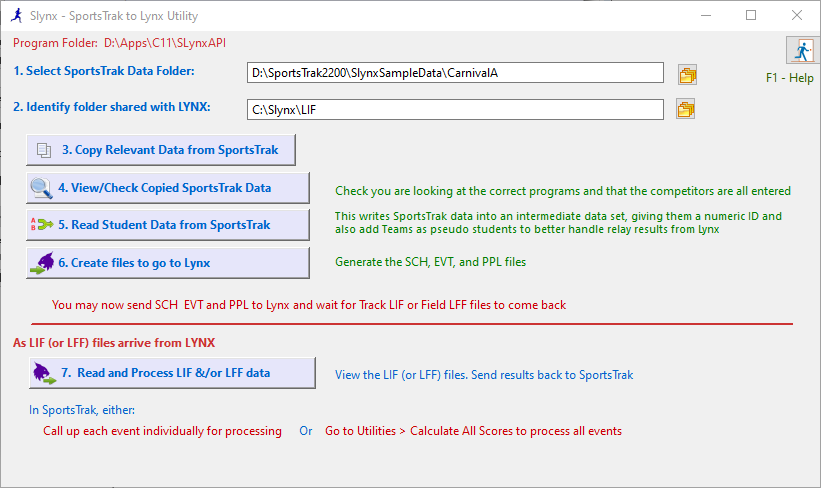Close the Slynx utility window
The image size is (821, 488).
796,15
